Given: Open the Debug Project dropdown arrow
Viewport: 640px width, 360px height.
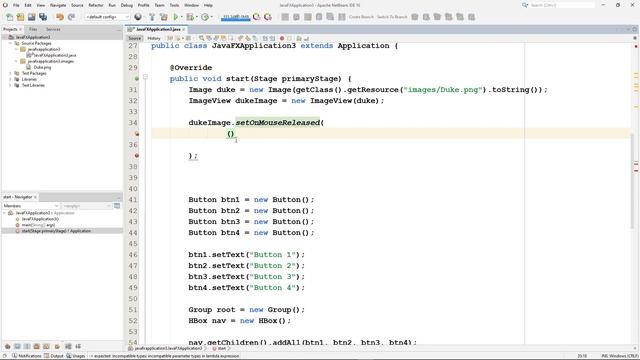Looking at the screenshot, I should click(196, 17).
